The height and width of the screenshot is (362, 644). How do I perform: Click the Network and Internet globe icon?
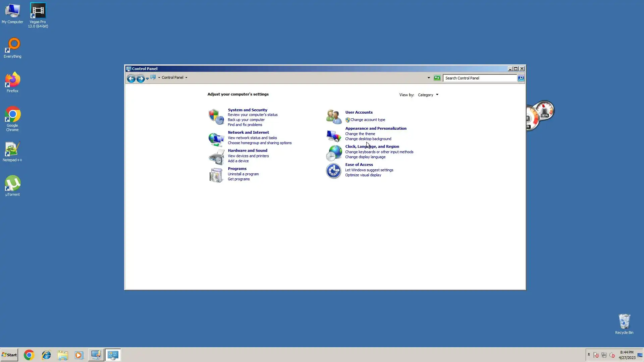pos(216,139)
